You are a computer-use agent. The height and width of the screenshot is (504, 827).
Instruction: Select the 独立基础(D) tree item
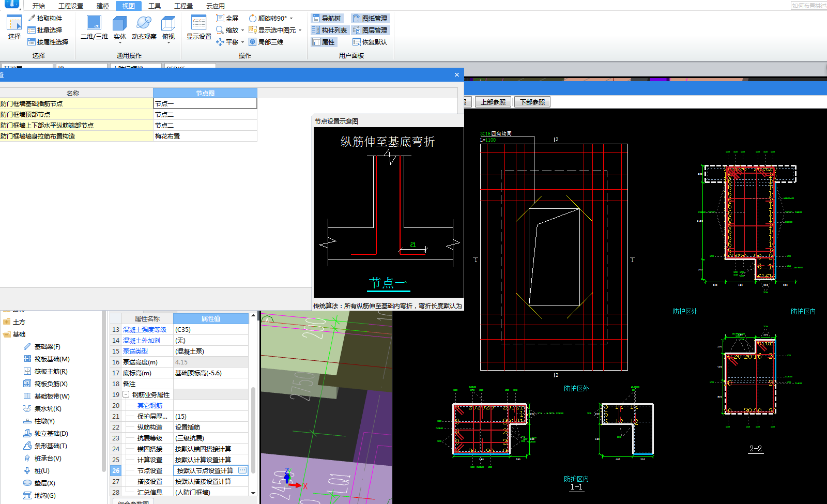[x=51, y=434]
